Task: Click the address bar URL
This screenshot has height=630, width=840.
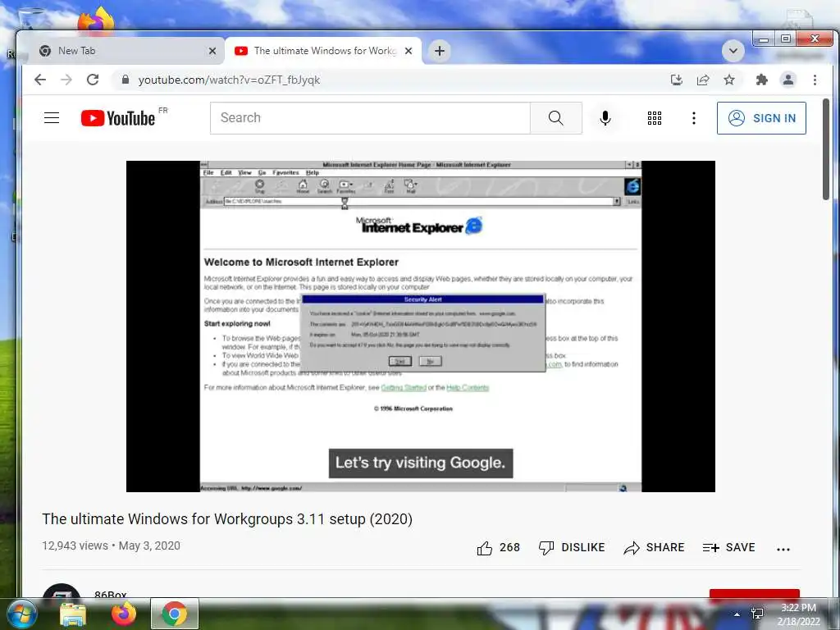Action: 229,80
